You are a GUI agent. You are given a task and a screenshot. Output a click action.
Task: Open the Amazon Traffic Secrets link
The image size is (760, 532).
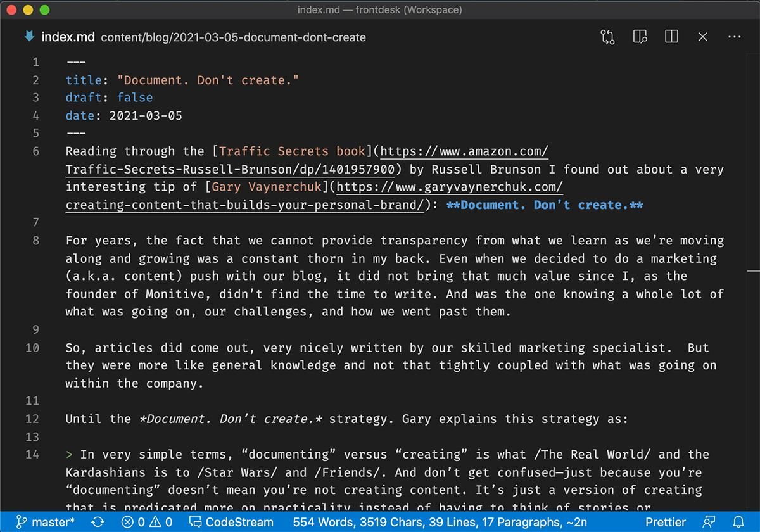coord(463,151)
